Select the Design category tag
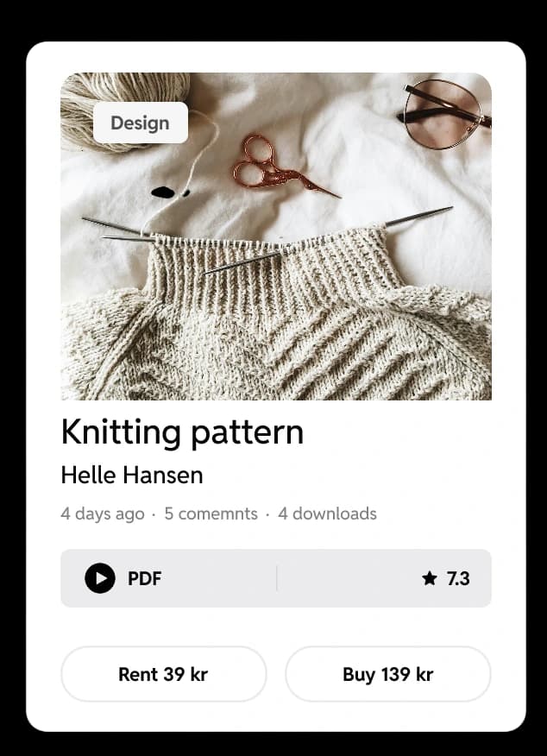The height and width of the screenshot is (756, 547). click(141, 123)
